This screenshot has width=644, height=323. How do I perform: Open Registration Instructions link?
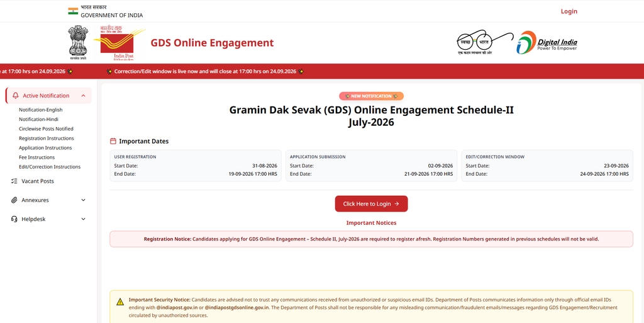47,139
